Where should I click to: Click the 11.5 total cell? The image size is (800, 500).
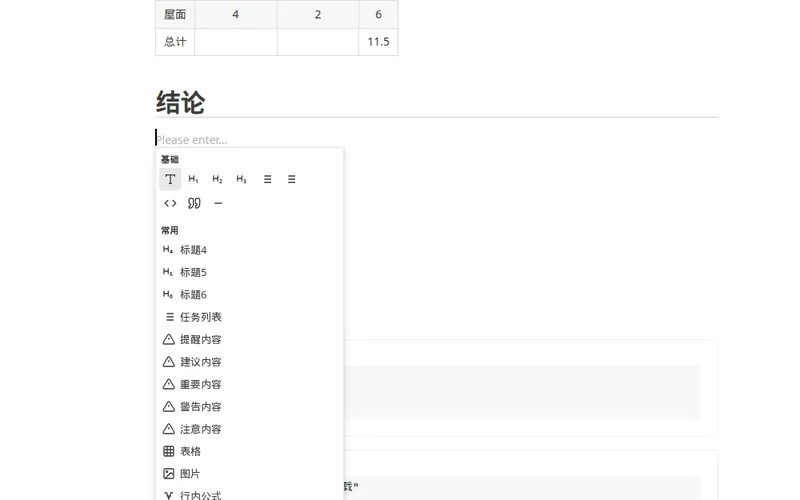click(378, 42)
